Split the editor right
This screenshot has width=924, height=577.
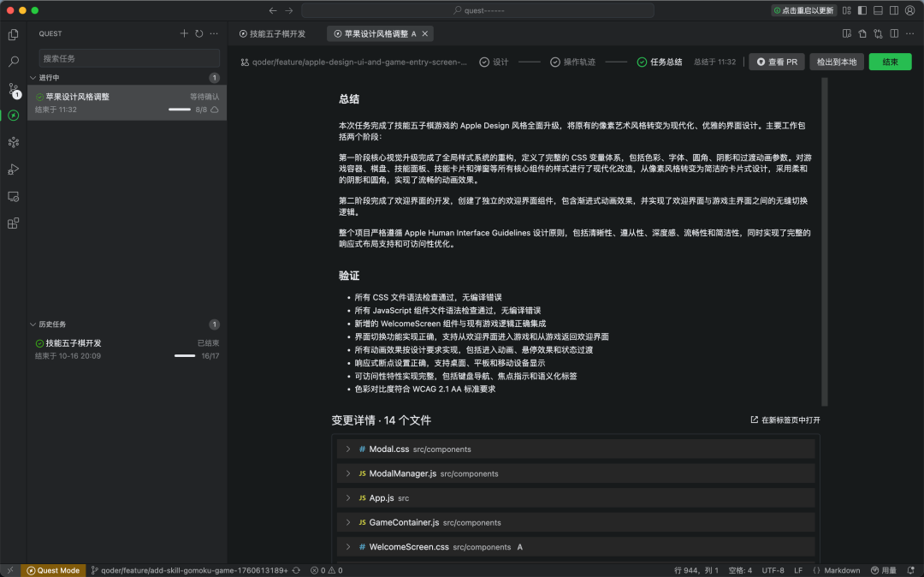pos(894,33)
